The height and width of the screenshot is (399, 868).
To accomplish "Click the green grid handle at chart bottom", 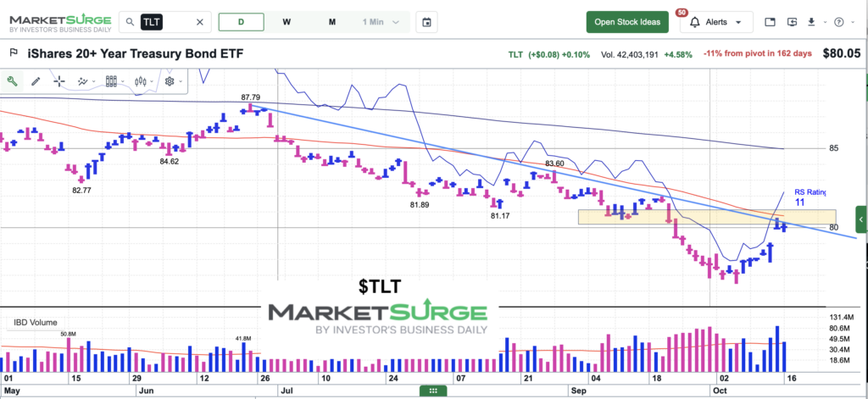I will tap(433, 391).
